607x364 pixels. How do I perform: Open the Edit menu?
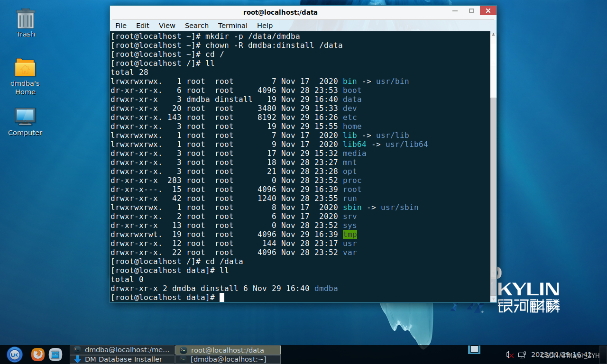[x=142, y=26]
